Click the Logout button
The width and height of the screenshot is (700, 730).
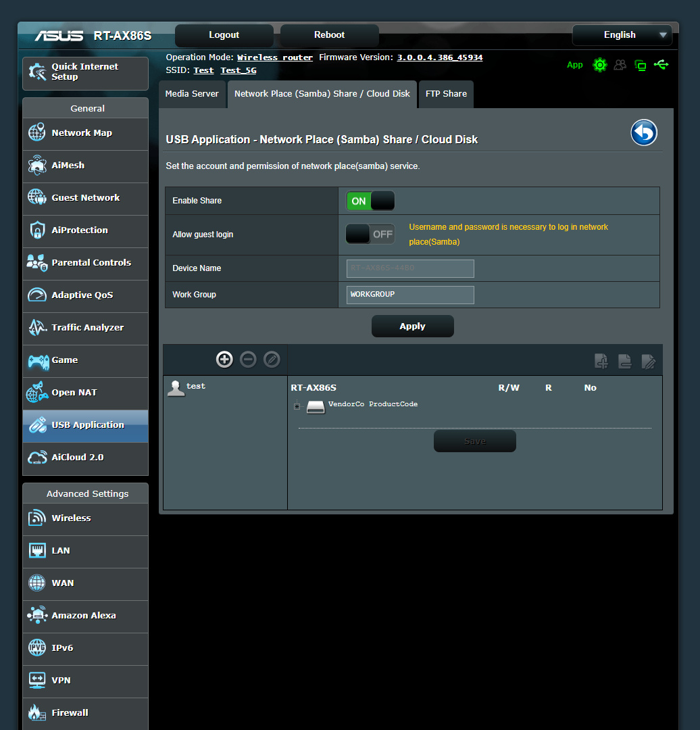224,35
